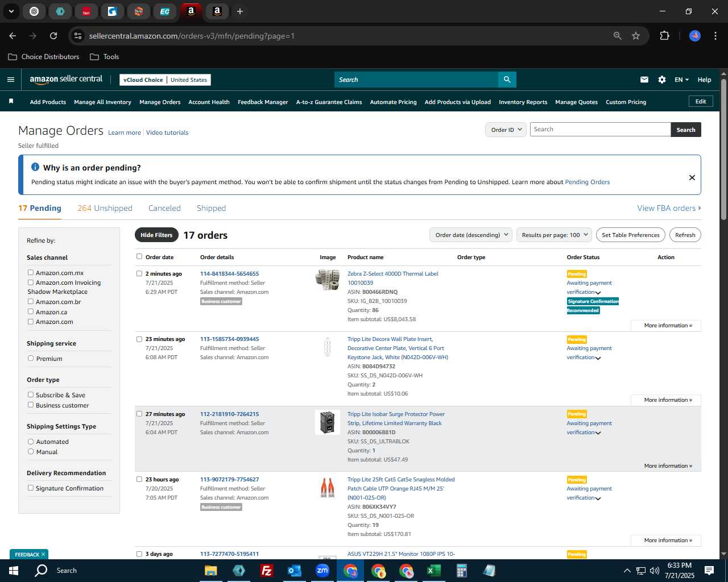This screenshot has width=728, height=582.
Task: Open File Explorer from the taskbar
Action: pyautogui.click(x=211, y=571)
